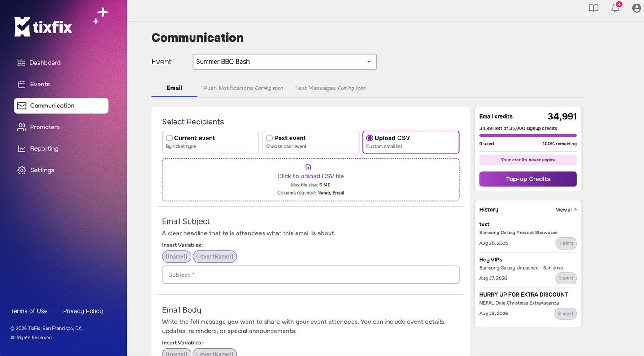Open the documentation book icon
This screenshot has height=356, width=644.
594,8
